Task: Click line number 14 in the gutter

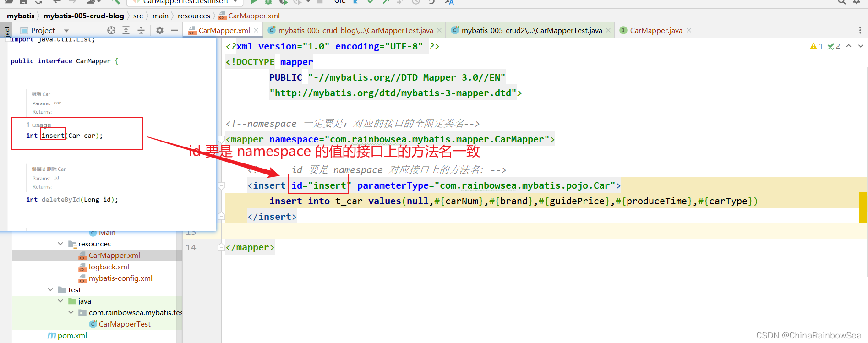Action: click(191, 248)
